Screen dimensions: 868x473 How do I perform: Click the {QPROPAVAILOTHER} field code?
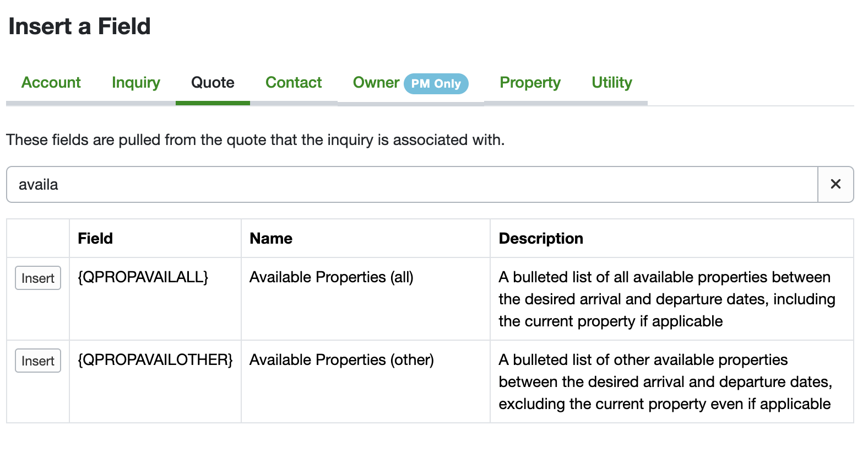pos(155,359)
